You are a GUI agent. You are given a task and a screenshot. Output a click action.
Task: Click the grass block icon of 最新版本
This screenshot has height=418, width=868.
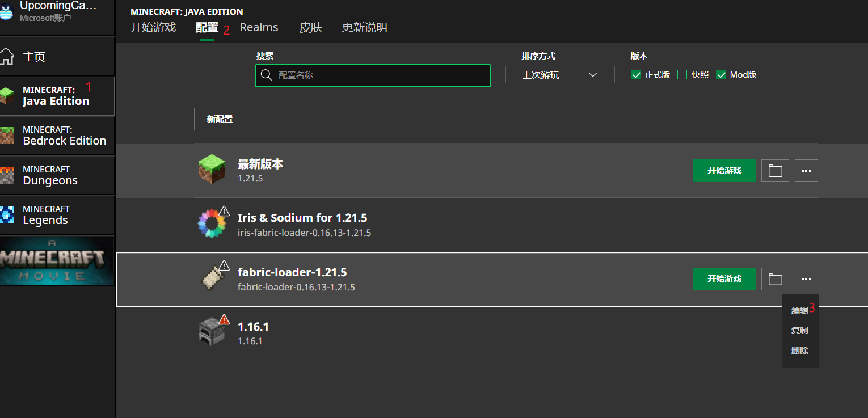212,170
